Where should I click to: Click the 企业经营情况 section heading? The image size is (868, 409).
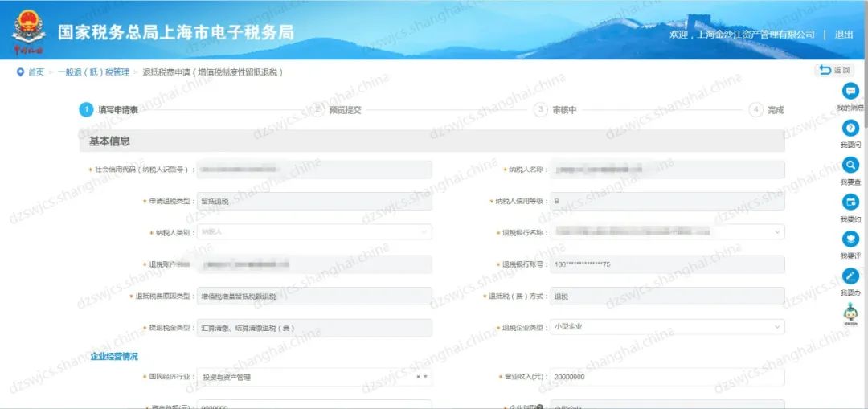[x=114, y=357]
